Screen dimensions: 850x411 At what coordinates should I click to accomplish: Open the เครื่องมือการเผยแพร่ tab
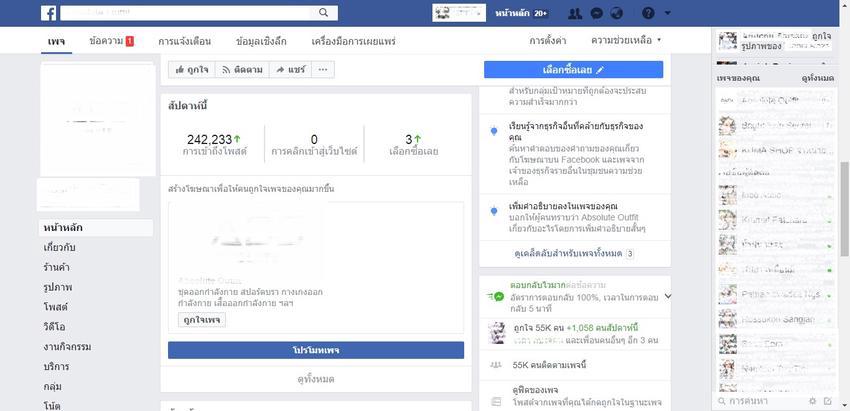353,41
